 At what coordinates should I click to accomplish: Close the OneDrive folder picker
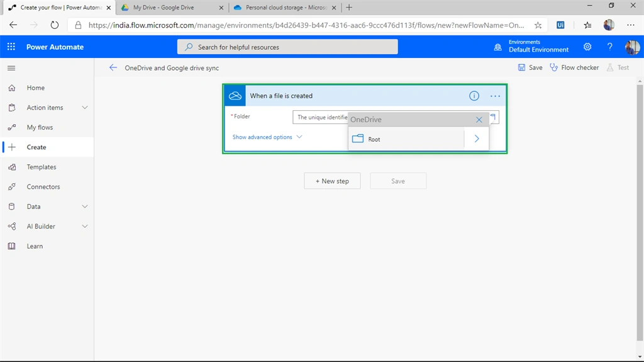479,120
